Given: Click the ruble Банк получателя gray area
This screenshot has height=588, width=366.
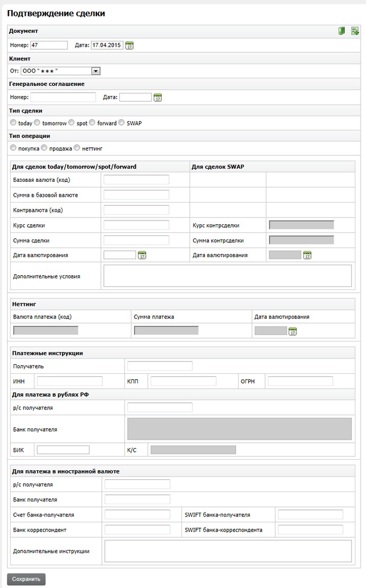Looking at the screenshot, I should [x=240, y=429].
